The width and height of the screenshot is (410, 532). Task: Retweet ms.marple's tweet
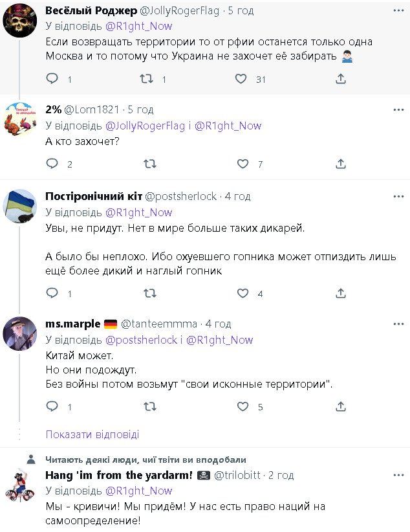click(149, 406)
